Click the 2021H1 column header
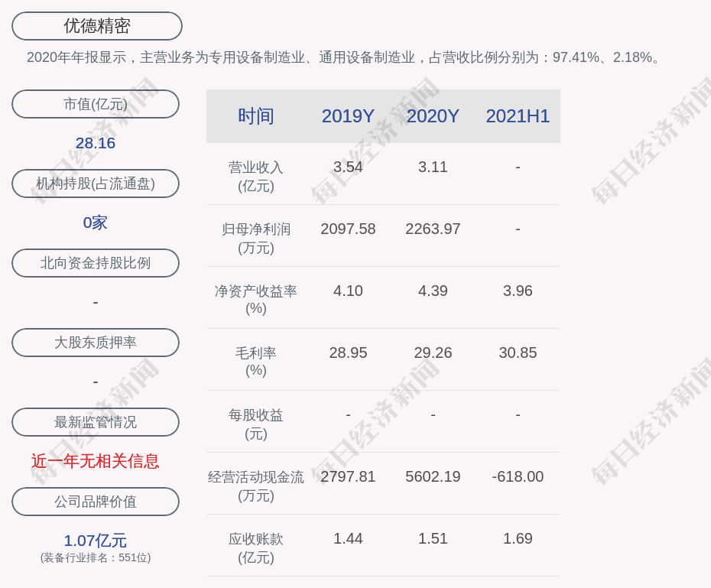Image resolution: width=711 pixels, height=588 pixels. [518, 116]
